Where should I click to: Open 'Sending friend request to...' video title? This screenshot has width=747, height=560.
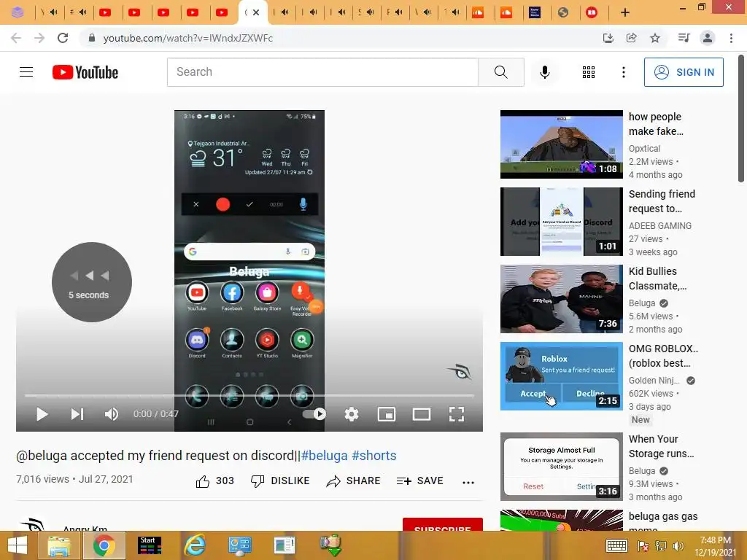pos(662,201)
